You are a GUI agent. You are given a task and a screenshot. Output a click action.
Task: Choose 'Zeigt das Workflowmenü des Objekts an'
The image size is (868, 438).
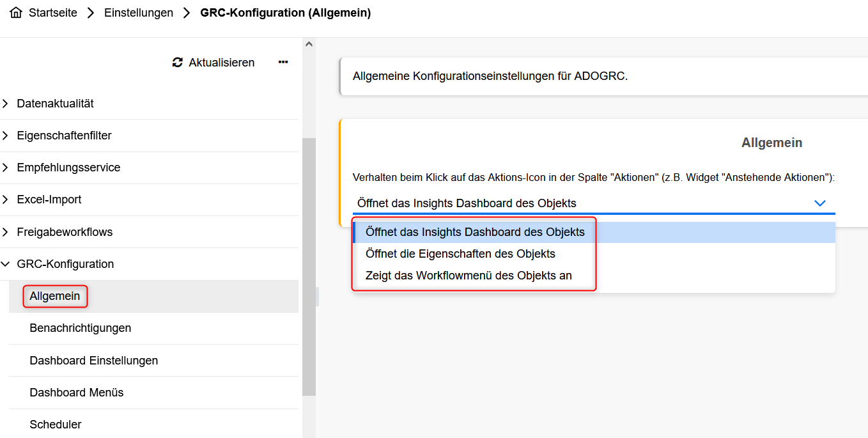point(469,276)
